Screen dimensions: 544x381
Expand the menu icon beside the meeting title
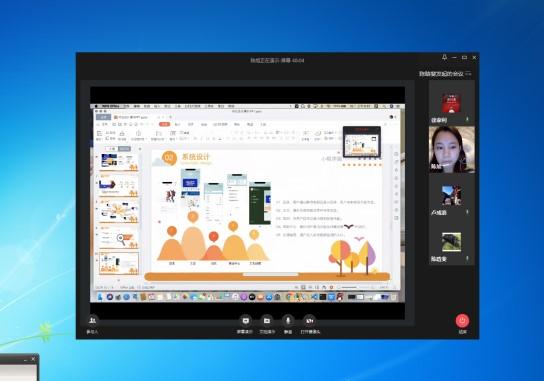[468, 73]
